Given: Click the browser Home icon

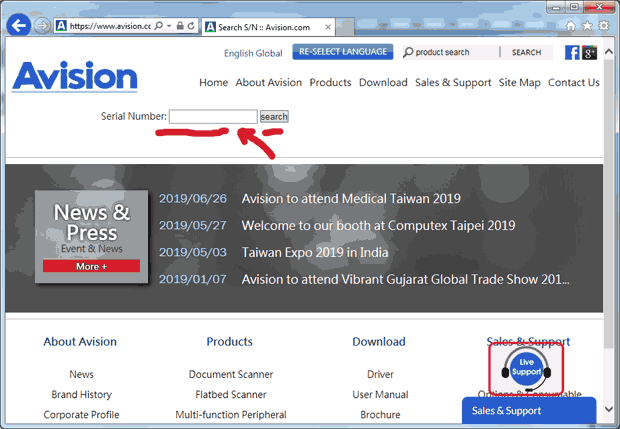Looking at the screenshot, I should click(571, 26).
